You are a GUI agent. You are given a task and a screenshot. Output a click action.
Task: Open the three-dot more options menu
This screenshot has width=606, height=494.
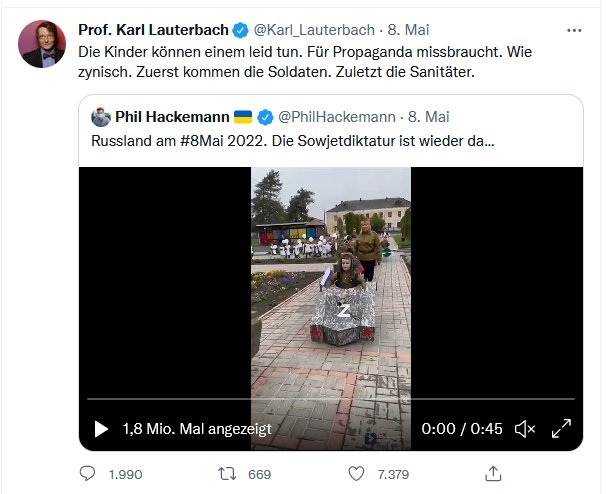[x=574, y=30]
